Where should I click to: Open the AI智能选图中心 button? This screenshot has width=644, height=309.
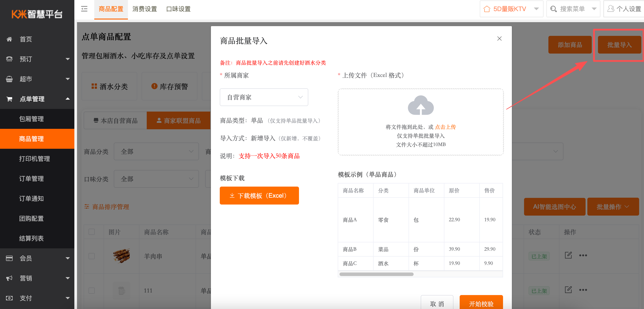point(555,207)
